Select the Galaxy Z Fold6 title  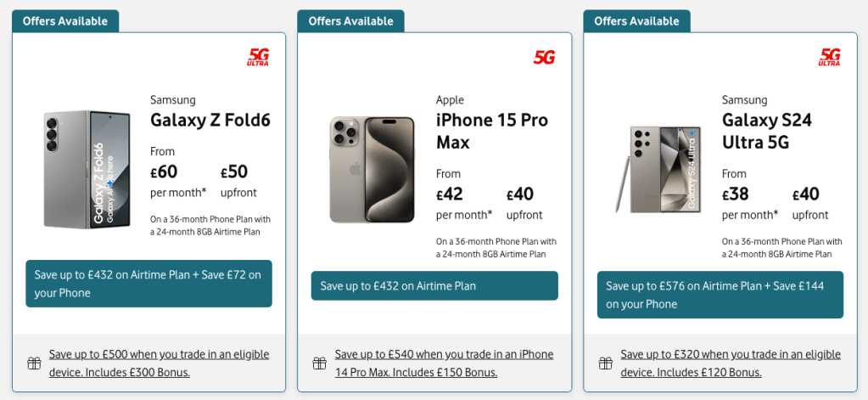click(x=210, y=120)
